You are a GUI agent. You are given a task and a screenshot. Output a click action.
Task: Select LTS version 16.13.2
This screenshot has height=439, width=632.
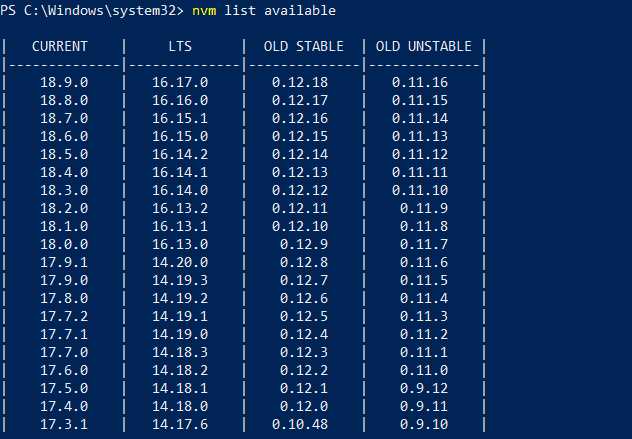[180, 208]
